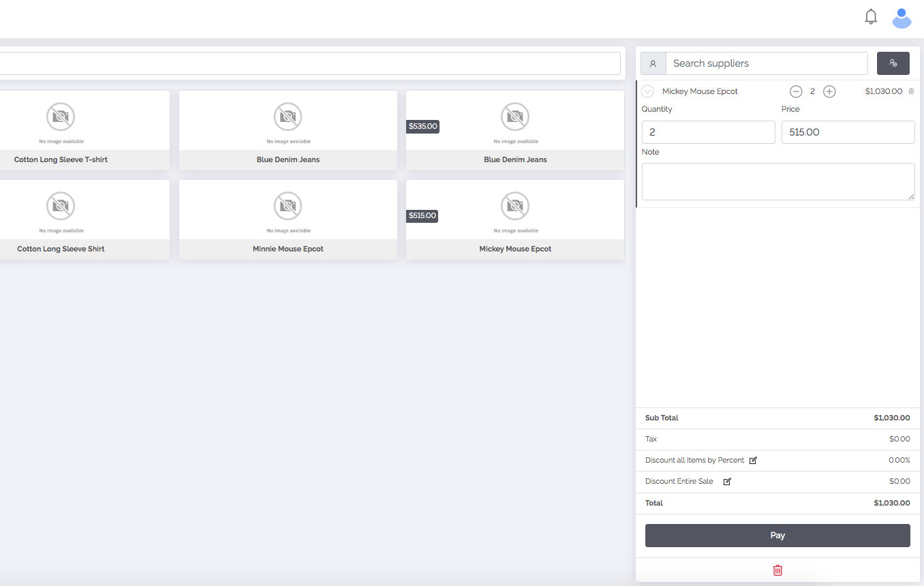The image size is (924, 586).
Task: Select the Cotton Long Sleeve T-shirt card
Action: tap(61, 130)
